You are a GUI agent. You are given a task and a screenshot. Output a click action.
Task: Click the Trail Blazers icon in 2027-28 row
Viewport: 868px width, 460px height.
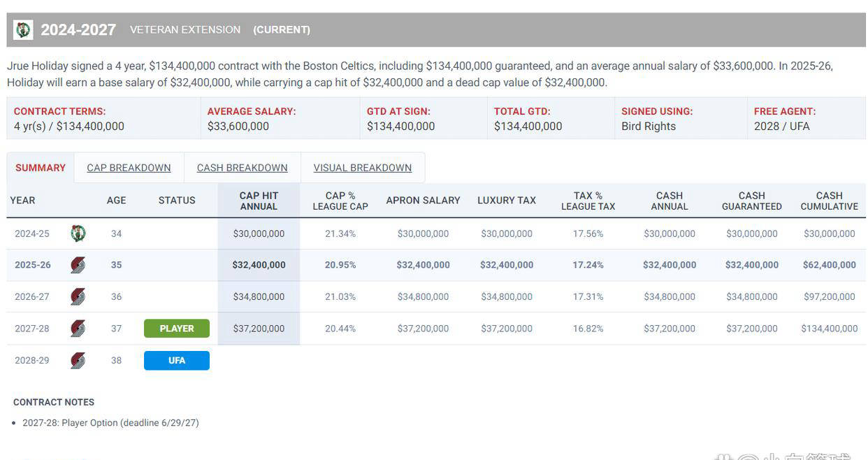tap(78, 329)
